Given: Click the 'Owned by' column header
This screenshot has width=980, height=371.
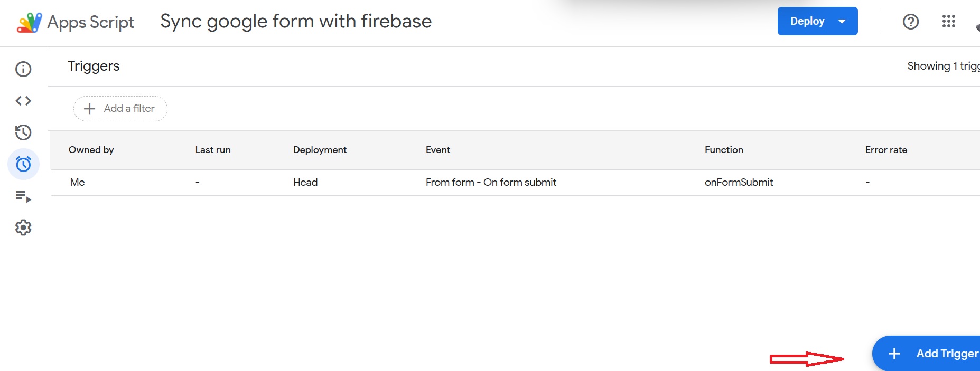Looking at the screenshot, I should 91,150.
